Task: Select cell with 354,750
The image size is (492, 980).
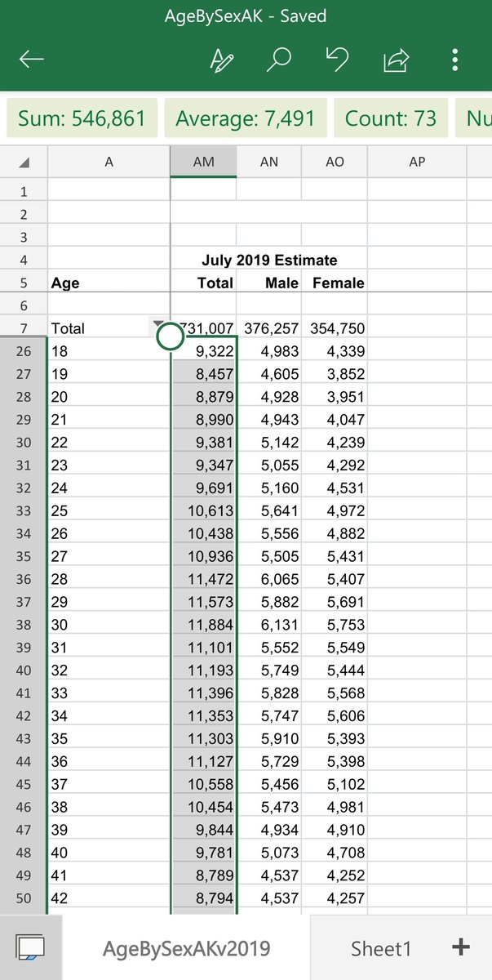Action: tap(335, 328)
